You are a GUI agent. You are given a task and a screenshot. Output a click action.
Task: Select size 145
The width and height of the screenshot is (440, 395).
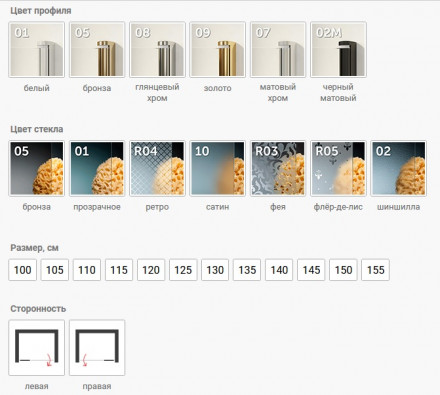pyautogui.click(x=311, y=270)
